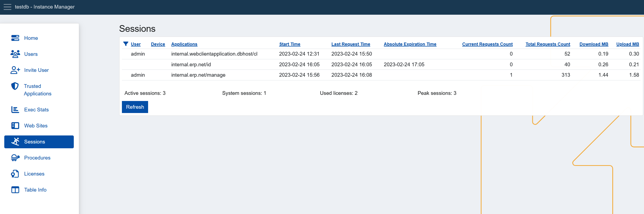Image resolution: width=644 pixels, height=214 pixels.
Task: Click the Sessions snowboarder icon
Action: 15,142
